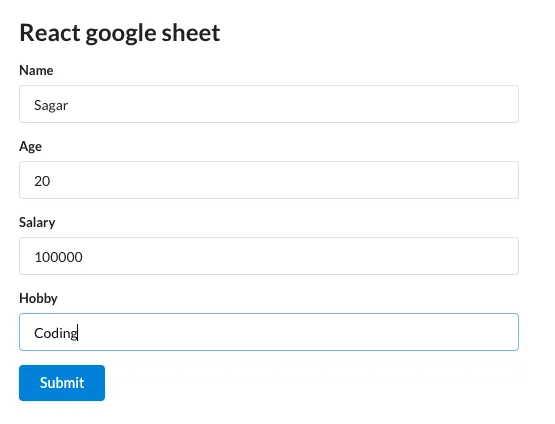Focus the Salary input field

pyautogui.click(x=269, y=256)
